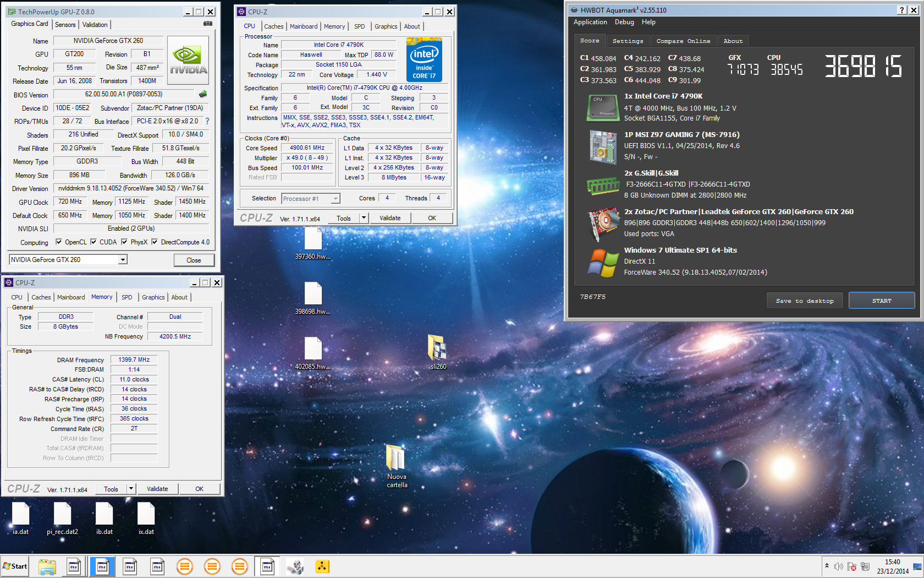
Task: Open the Help menu in Aquamark
Action: (648, 22)
